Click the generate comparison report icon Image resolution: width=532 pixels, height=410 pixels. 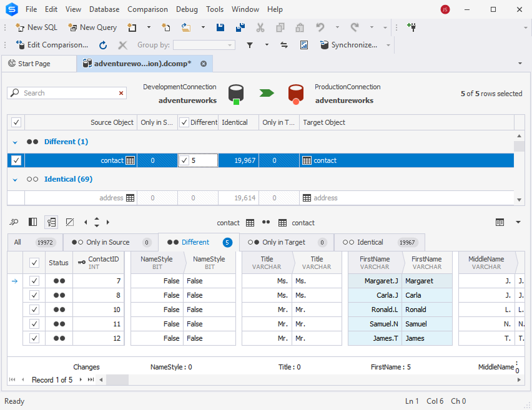[304, 45]
